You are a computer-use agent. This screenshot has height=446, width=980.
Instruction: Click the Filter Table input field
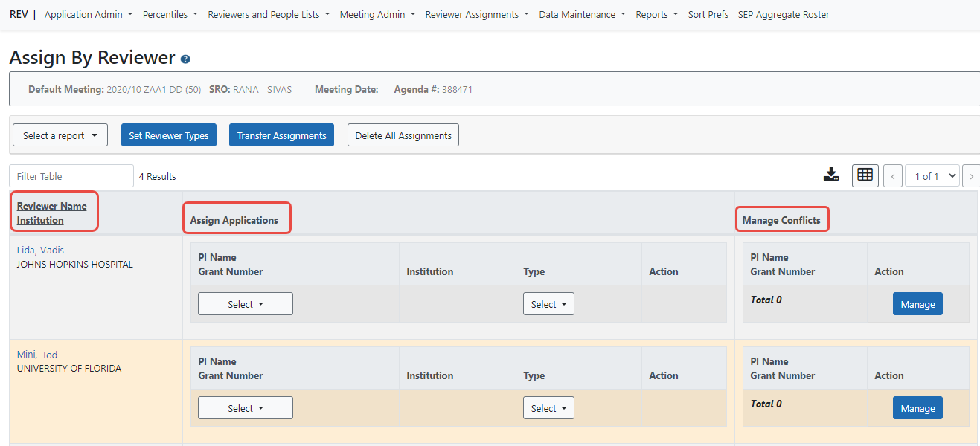click(71, 176)
